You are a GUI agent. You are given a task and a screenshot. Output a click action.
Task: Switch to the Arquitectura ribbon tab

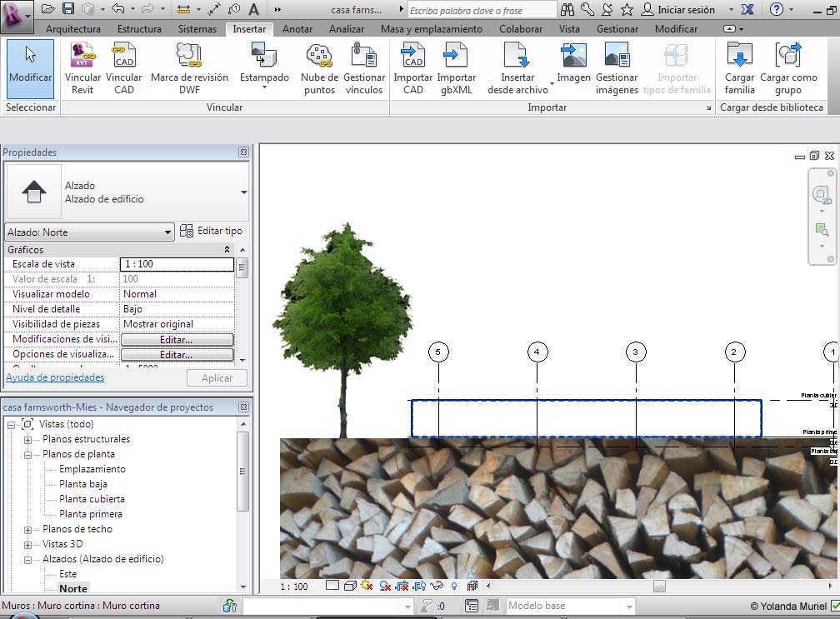point(73,29)
